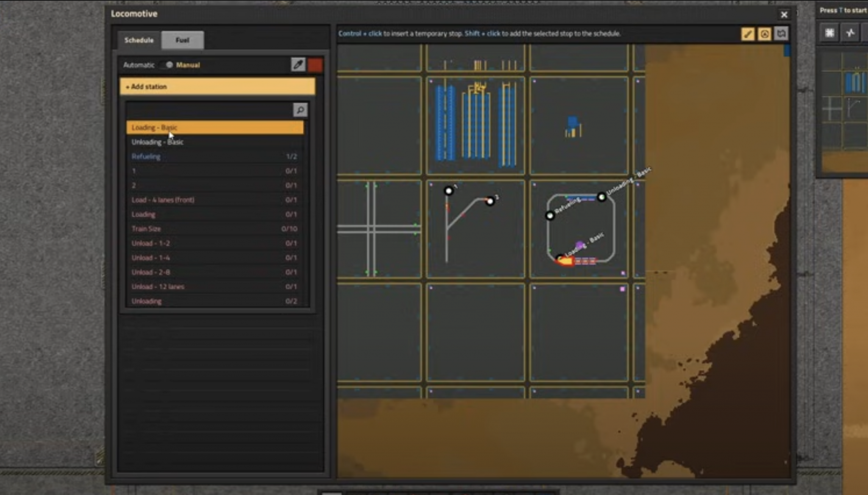This screenshot has height=495, width=868.
Task: Open the Schedule tab
Action: [x=139, y=40]
